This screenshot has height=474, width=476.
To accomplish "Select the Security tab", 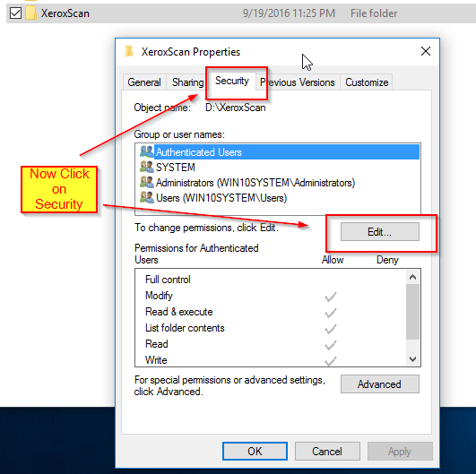I will tap(232, 81).
